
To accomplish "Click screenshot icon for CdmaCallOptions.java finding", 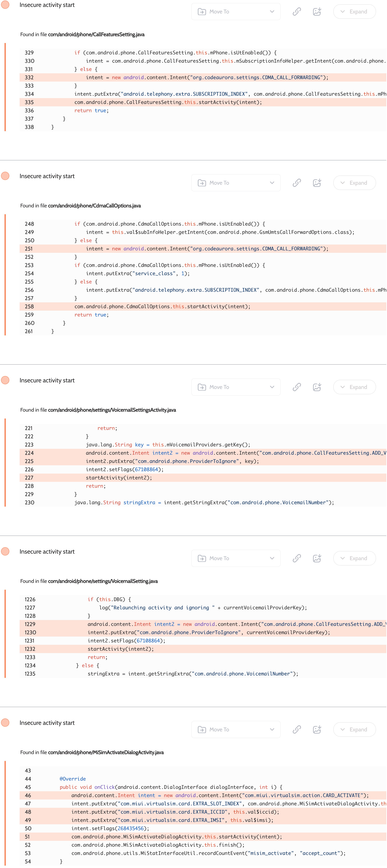I will pyautogui.click(x=317, y=183).
